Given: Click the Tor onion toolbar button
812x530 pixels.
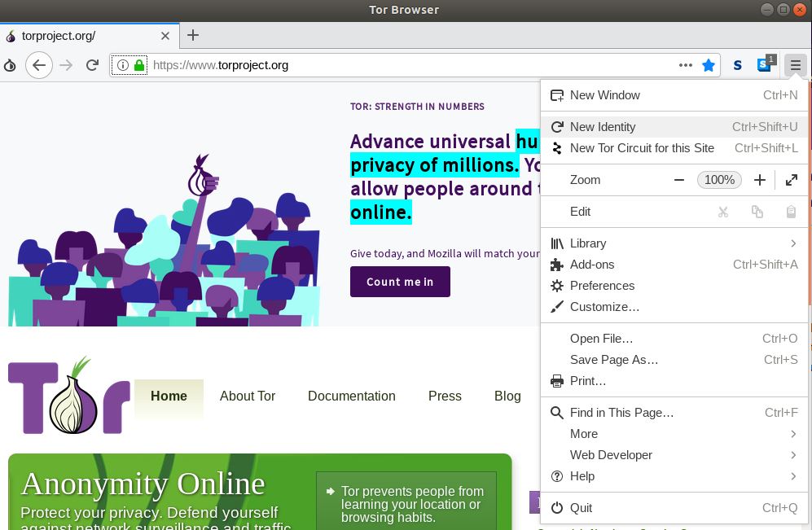Looking at the screenshot, I should click(10, 65).
